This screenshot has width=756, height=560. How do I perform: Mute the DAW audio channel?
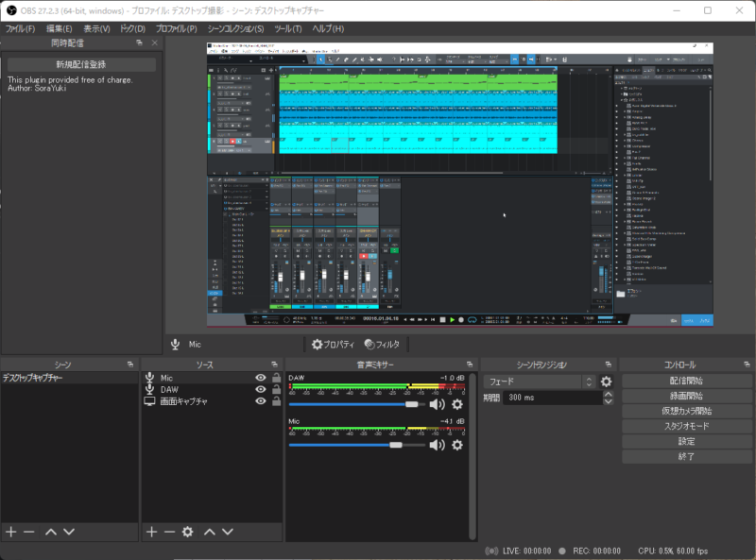click(x=437, y=404)
